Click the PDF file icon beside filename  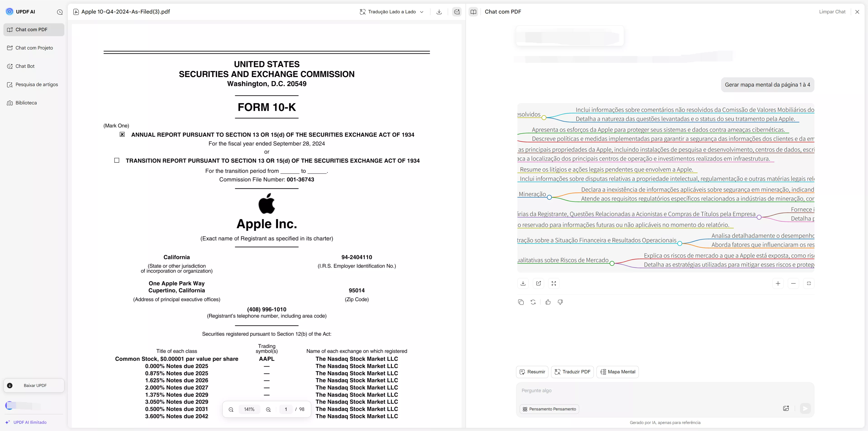pos(76,12)
